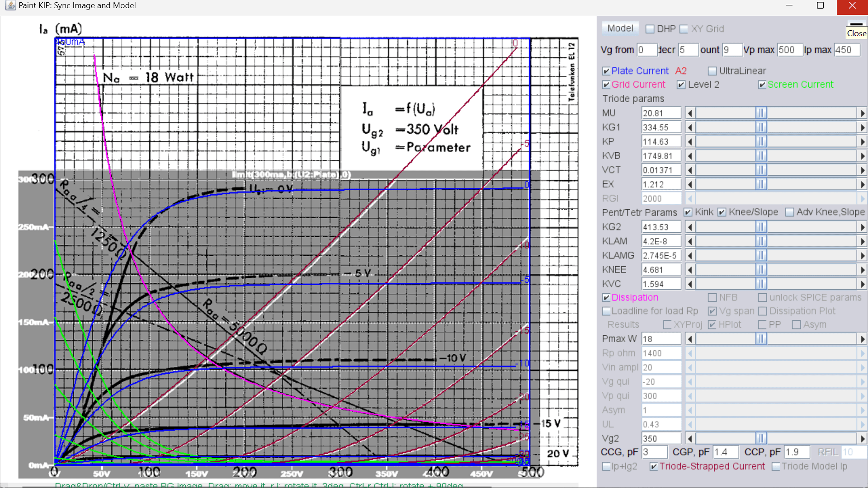Increase KP with right arrow

click(862, 141)
